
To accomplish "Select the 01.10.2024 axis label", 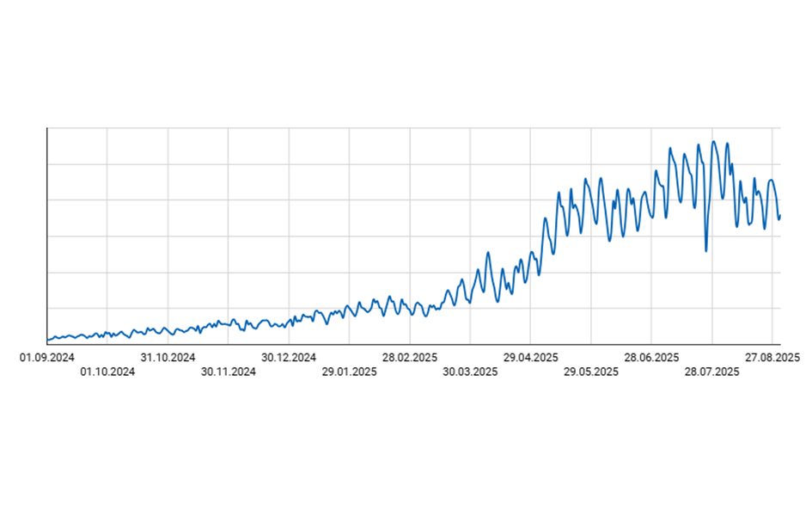I will (107, 372).
